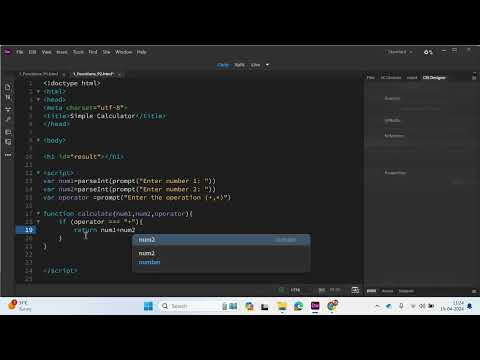Open the Windows Start menu

(x=148, y=306)
